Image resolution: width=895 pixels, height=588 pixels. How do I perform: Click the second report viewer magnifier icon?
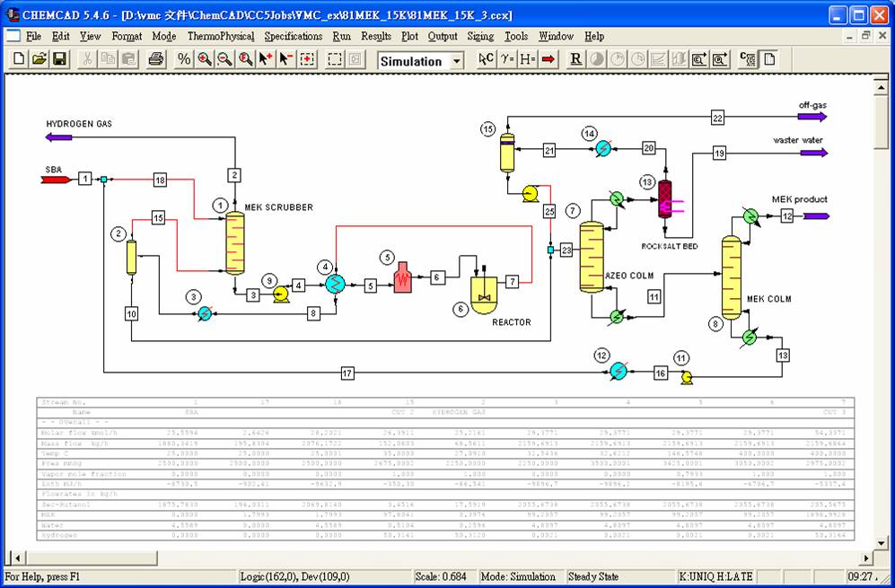point(720,59)
